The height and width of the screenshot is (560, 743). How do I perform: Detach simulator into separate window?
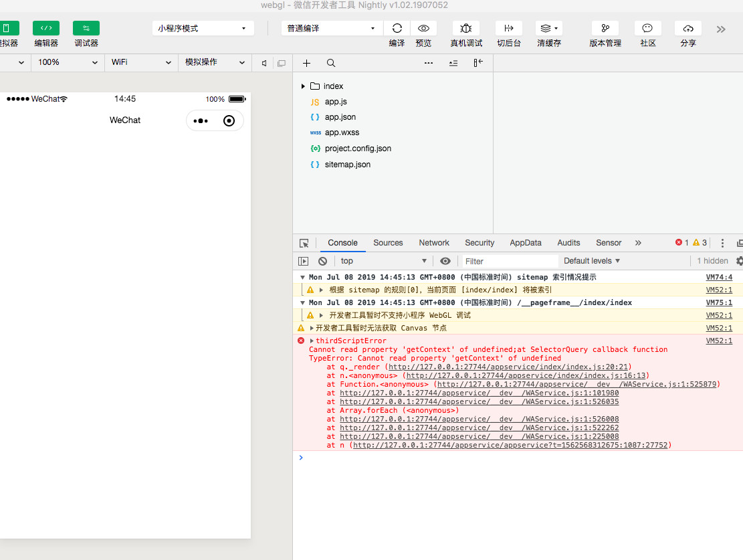(282, 63)
